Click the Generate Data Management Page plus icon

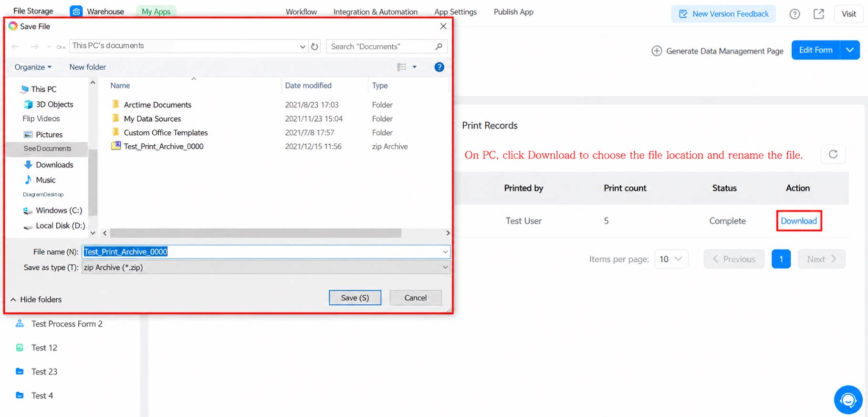(657, 51)
